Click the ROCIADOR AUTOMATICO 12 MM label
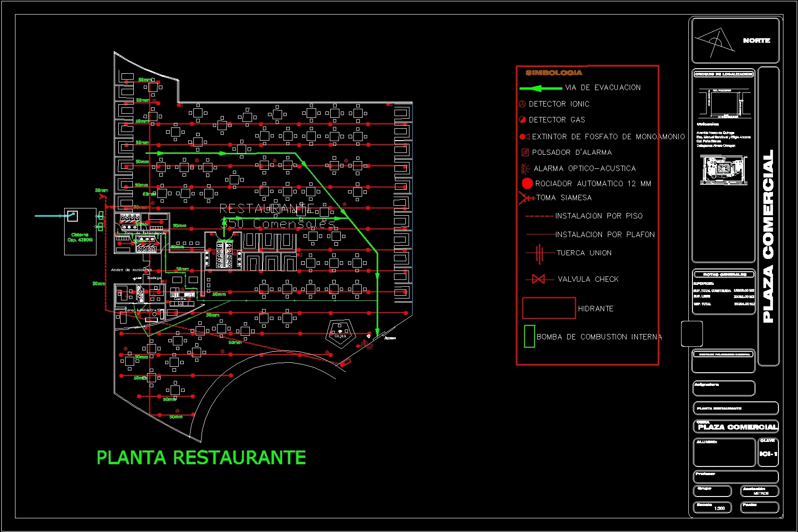The width and height of the screenshot is (798, 532). point(593,183)
